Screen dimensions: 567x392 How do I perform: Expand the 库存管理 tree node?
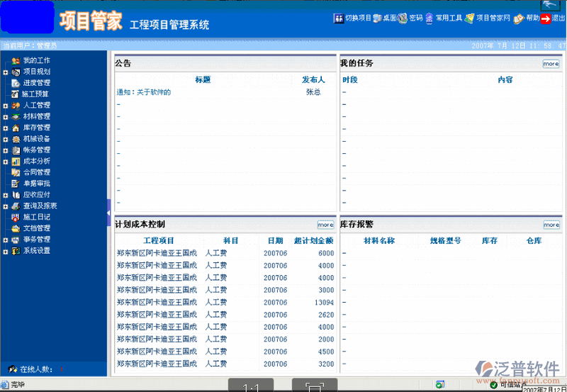[6, 128]
